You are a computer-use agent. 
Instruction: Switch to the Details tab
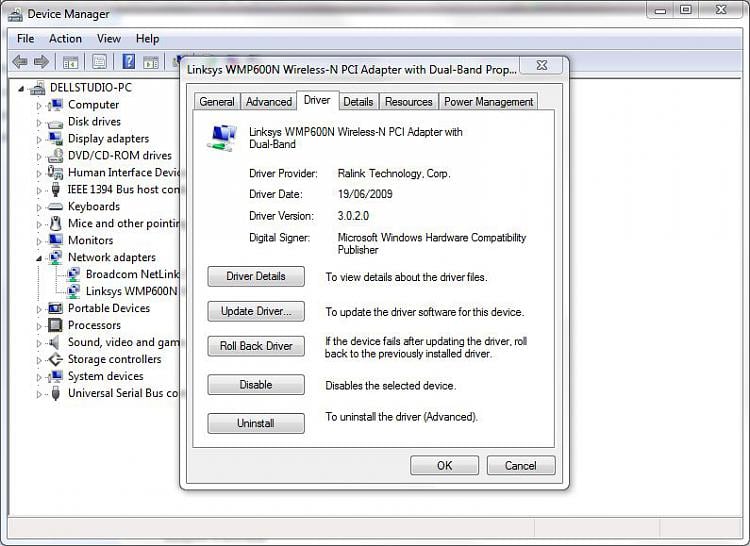tap(358, 102)
